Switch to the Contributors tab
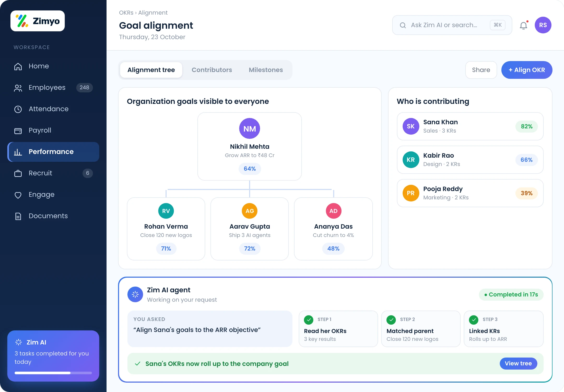 pos(212,70)
